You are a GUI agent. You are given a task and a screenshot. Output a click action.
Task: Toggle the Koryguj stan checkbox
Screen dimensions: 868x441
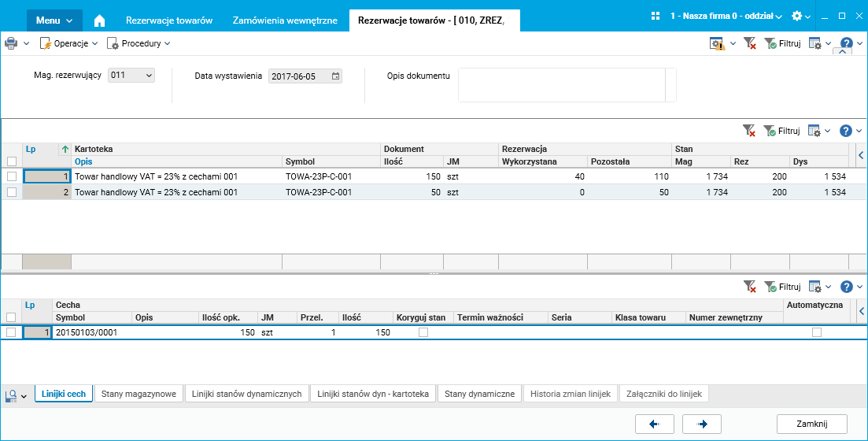point(423,332)
